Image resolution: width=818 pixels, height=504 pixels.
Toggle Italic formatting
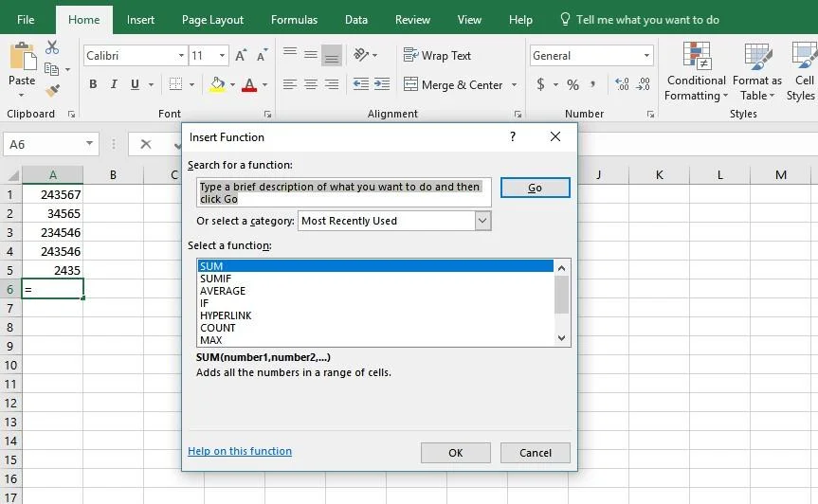pos(114,84)
